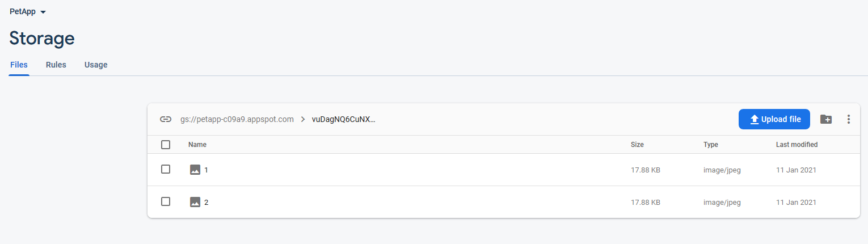Open file named 1
The width and height of the screenshot is (868, 244).
(206, 170)
